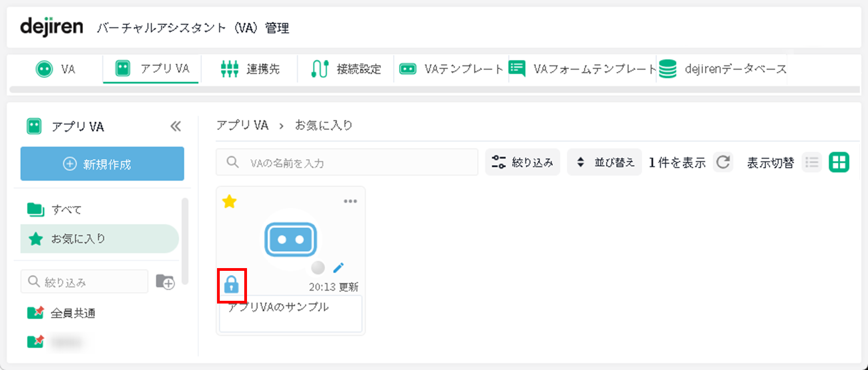Image resolution: width=868 pixels, height=370 pixels.
Task: Open the three-dots menu on VA card
Action: (350, 202)
